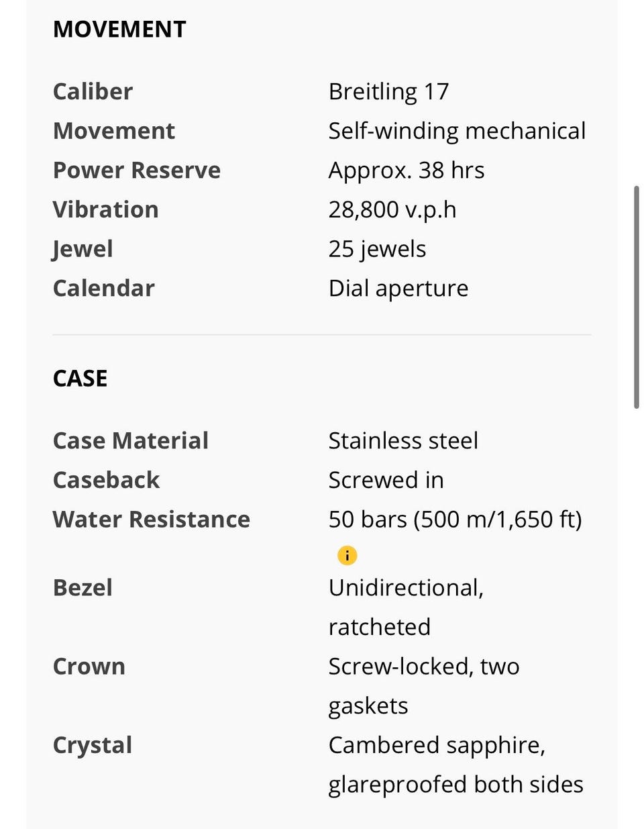Select the Vibration label
Screen dimensions: 644x829
(x=106, y=209)
